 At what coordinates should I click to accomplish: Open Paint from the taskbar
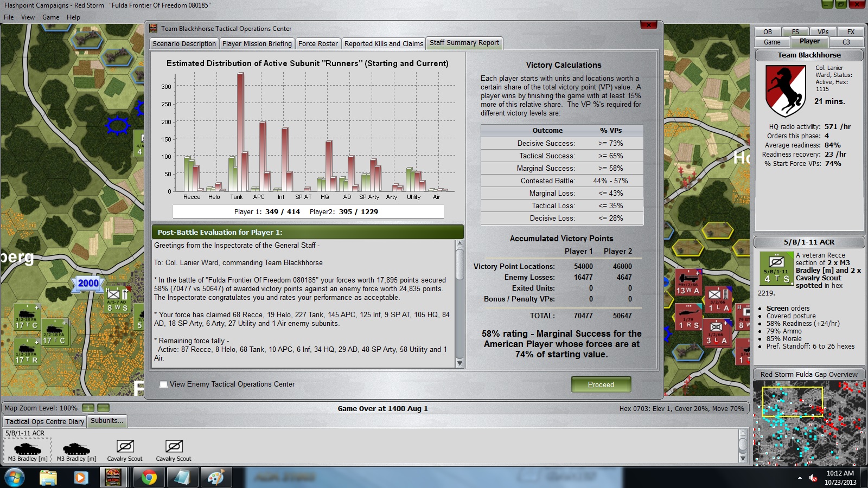(216, 478)
